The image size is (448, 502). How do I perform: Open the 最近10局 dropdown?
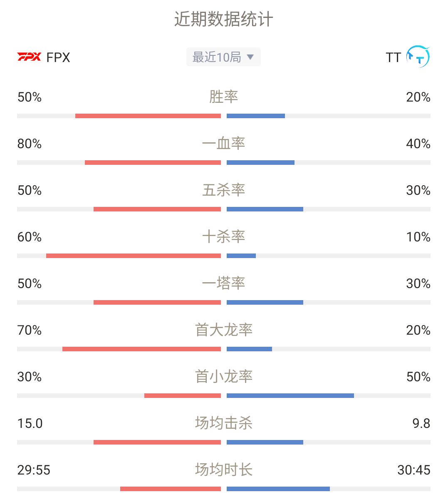(x=223, y=57)
